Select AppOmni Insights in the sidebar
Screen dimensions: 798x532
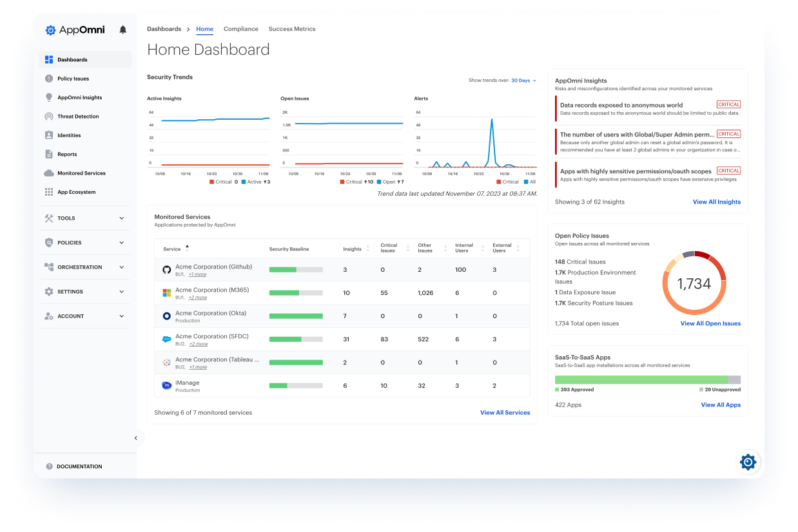pos(79,97)
